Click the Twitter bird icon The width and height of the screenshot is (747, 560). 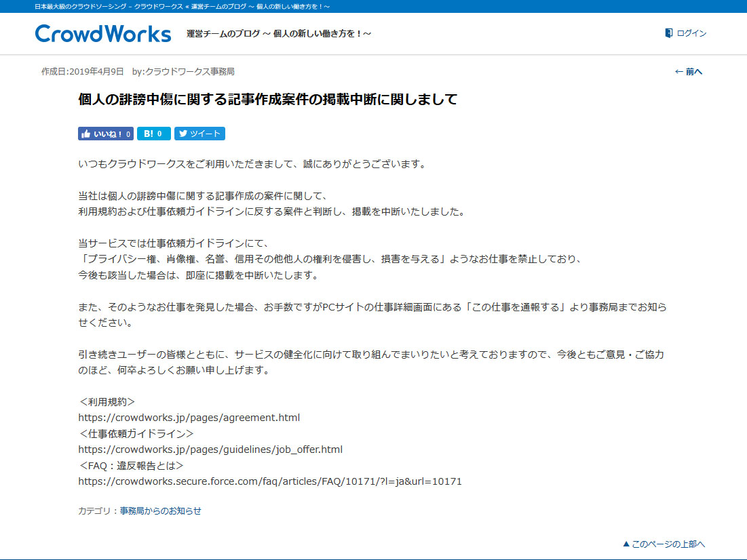[x=182, y=134]
